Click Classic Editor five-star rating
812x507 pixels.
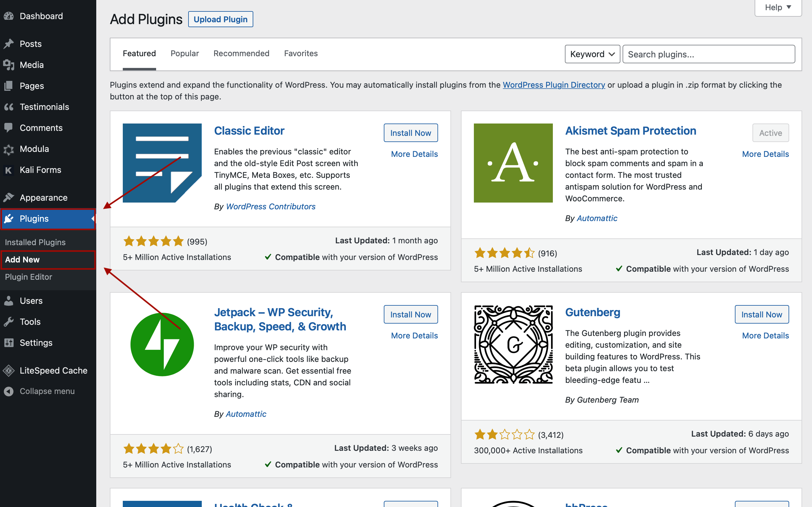[x=153, y=241]
